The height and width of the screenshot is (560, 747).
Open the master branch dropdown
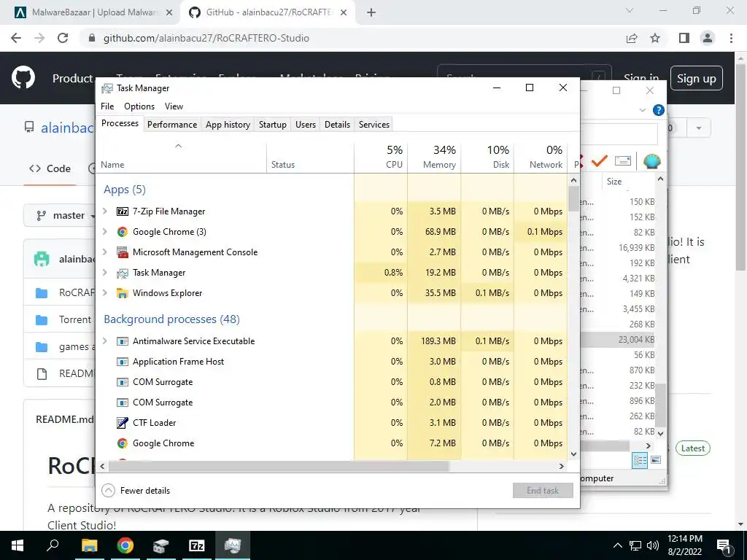click(x=65, y=216)
